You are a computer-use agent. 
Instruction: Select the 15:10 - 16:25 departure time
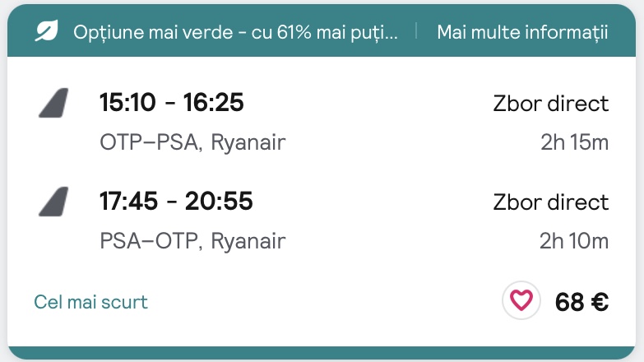[172, 103]
